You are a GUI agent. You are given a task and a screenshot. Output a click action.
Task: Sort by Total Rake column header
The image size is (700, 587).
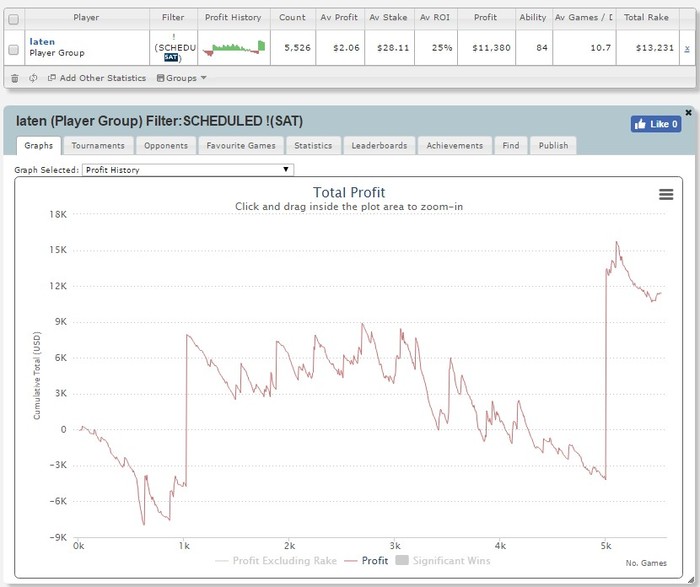[646, 18]
